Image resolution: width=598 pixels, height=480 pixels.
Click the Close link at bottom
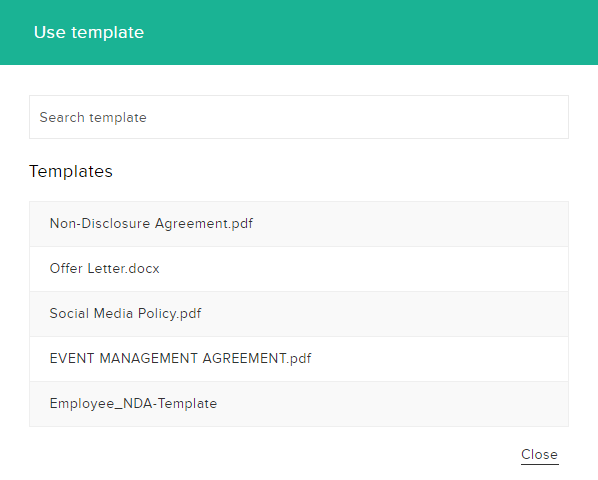(539, 454)
